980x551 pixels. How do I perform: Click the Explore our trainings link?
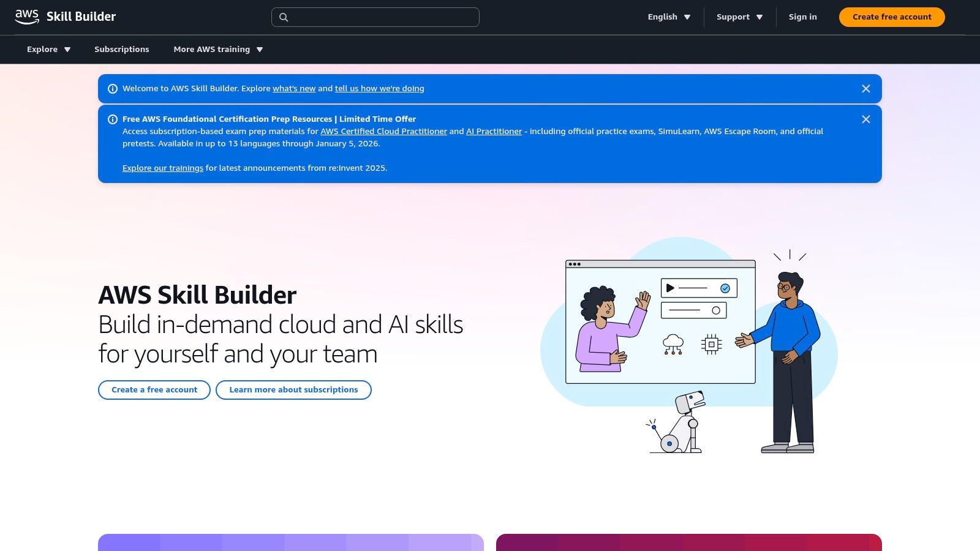pos(162,168)
